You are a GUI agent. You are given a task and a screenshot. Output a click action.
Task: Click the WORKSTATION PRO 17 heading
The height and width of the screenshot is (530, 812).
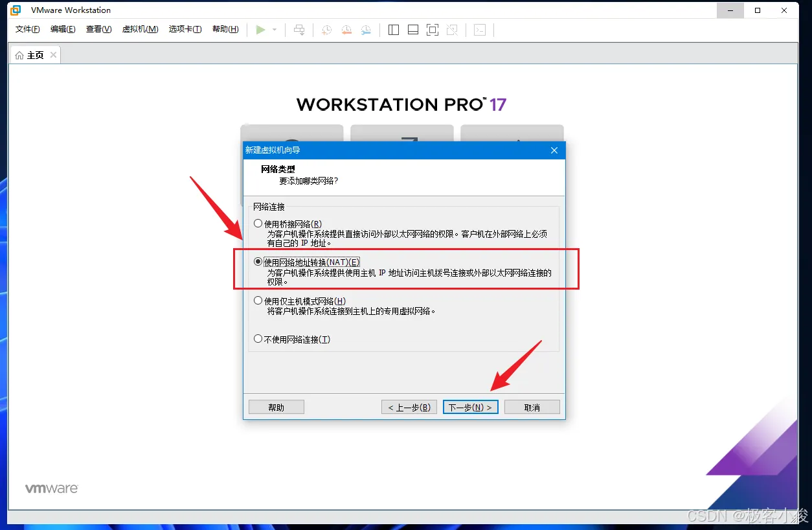401,104
